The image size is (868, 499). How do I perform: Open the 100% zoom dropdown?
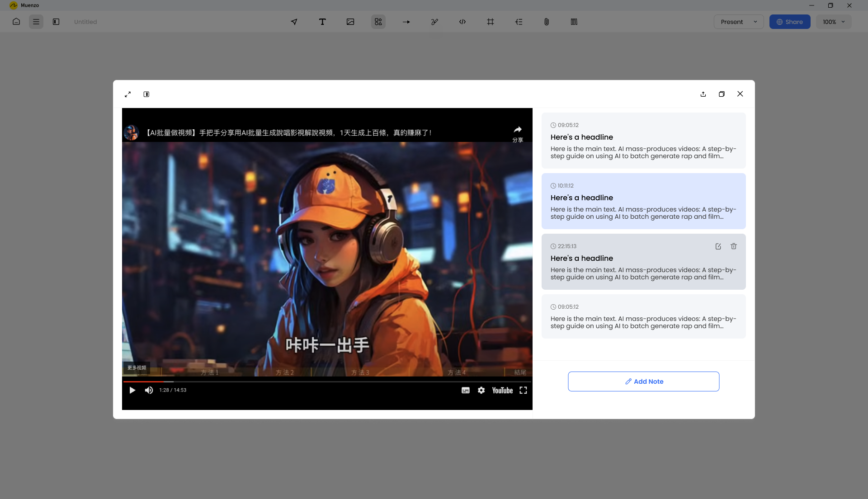pyautogui.click(x=834, y=22)
